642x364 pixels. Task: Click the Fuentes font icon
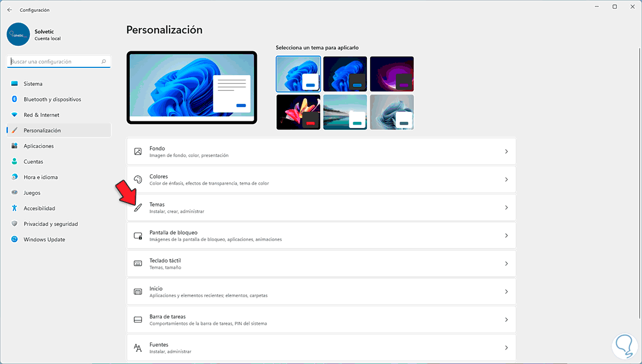(x=137, y=348)
